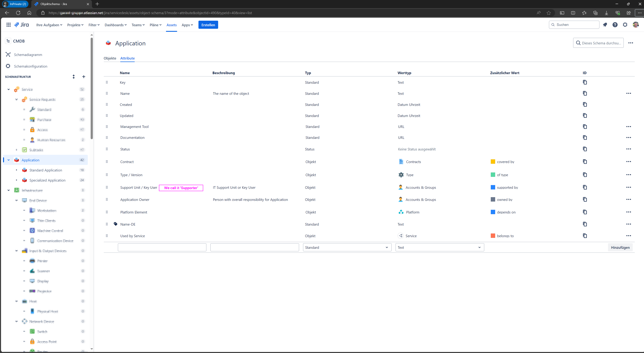Open Jira settings via the gear icon
The image size is (644, 353).
point(625,25)
